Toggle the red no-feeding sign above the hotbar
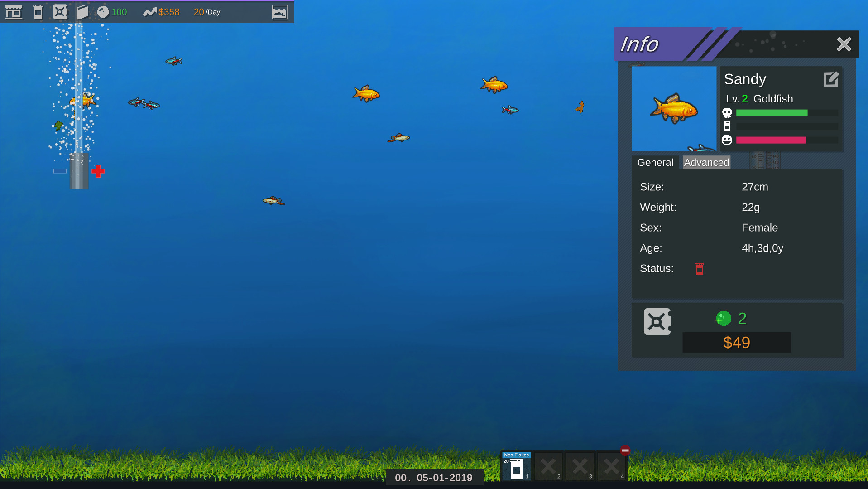 (625, 450)
